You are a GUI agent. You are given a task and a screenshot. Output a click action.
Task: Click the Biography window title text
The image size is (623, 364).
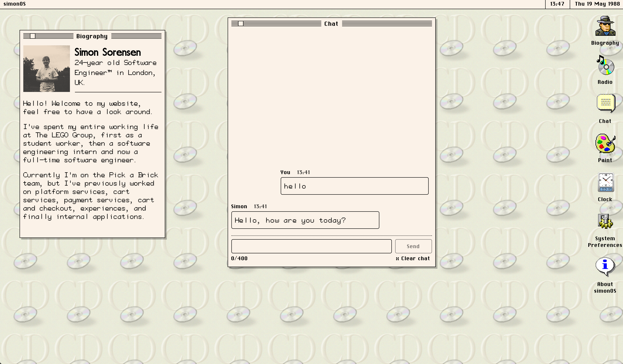(x=92, y=36)
